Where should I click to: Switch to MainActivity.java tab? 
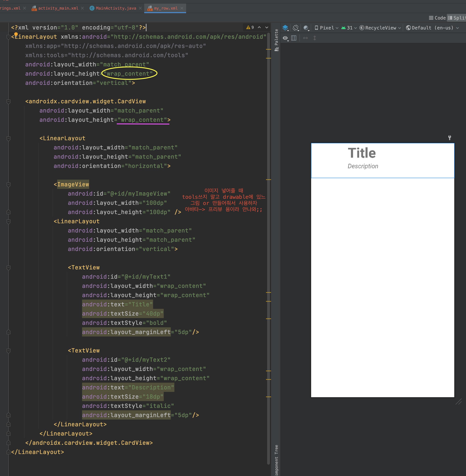[x=116, y=8]
